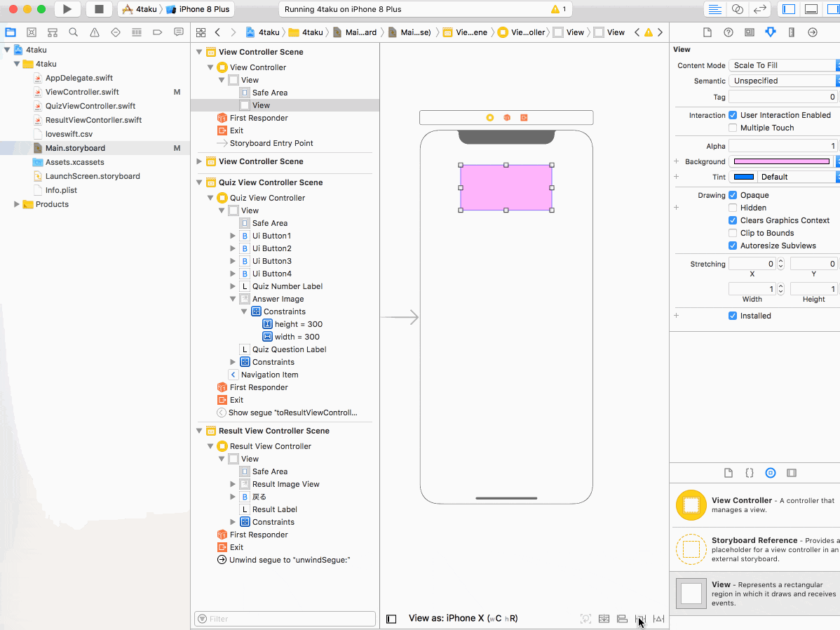Click View as: iPhone X bar
Image resolution: width=840 pixels, height=630 pixels.
point(463,618)
